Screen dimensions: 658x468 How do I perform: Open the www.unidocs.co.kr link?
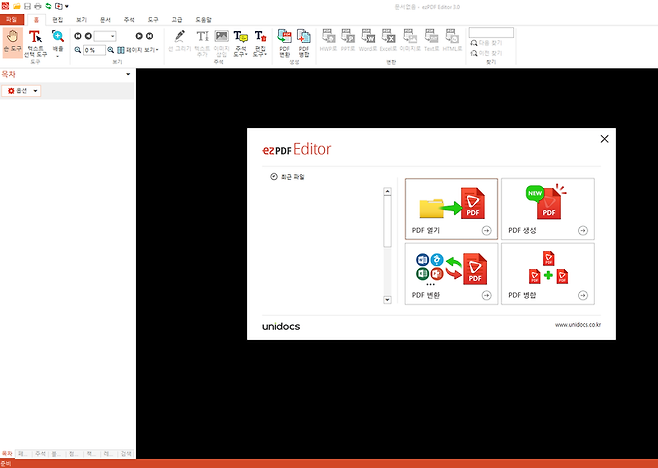coord(576,325)
